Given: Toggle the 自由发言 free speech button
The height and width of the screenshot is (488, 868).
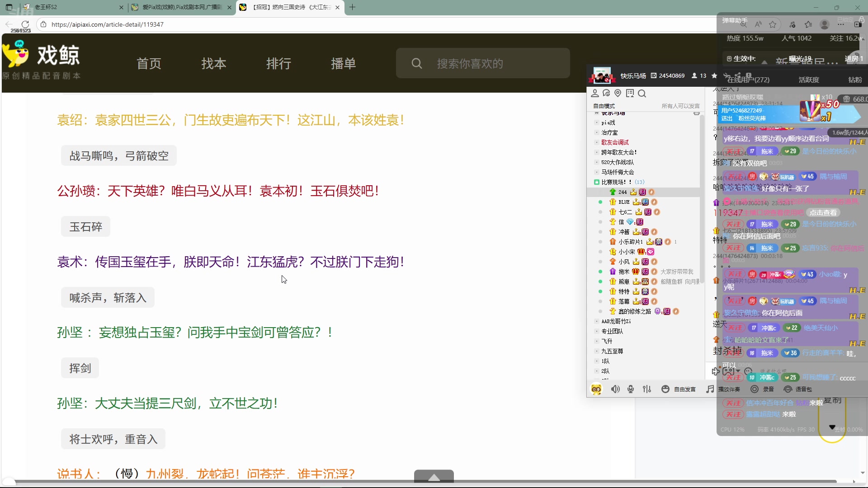Looking at the screenshot, I should (x=679, y=389).
